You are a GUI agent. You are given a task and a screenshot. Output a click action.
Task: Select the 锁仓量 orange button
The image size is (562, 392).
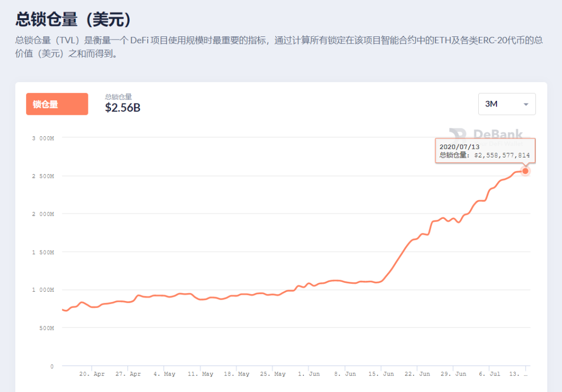(57, 104)
